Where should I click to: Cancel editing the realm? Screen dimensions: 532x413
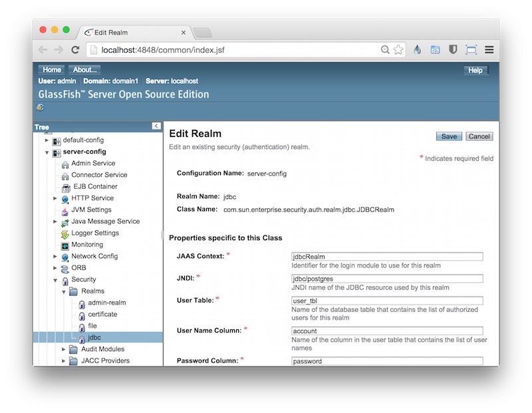479,136
